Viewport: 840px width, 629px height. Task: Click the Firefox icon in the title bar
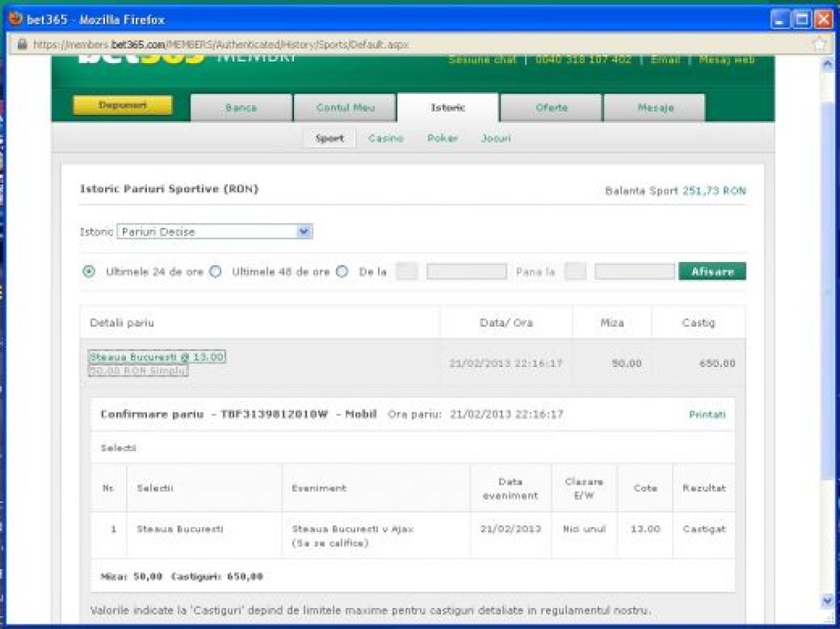[16, 19]
